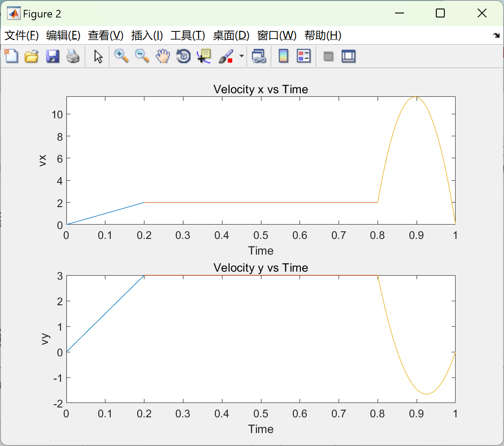504x446 pixels.
Task: Click the Link Plot icon
Action: tap(259, 56)
